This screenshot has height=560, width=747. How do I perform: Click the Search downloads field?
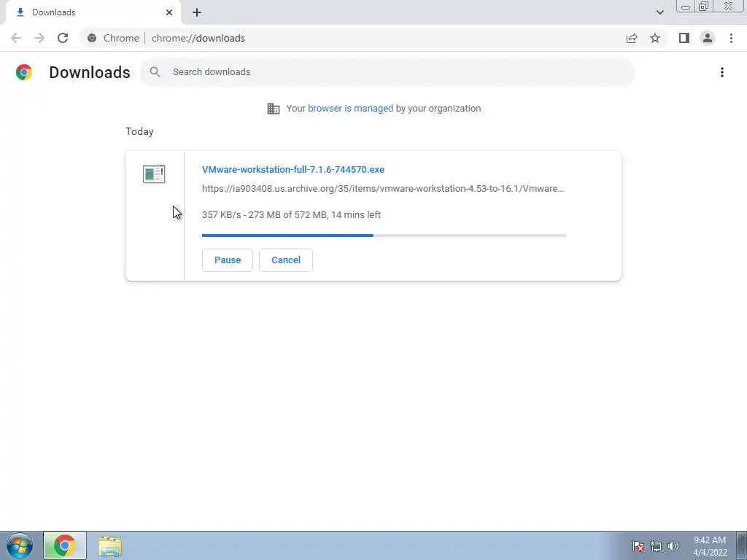387,72
